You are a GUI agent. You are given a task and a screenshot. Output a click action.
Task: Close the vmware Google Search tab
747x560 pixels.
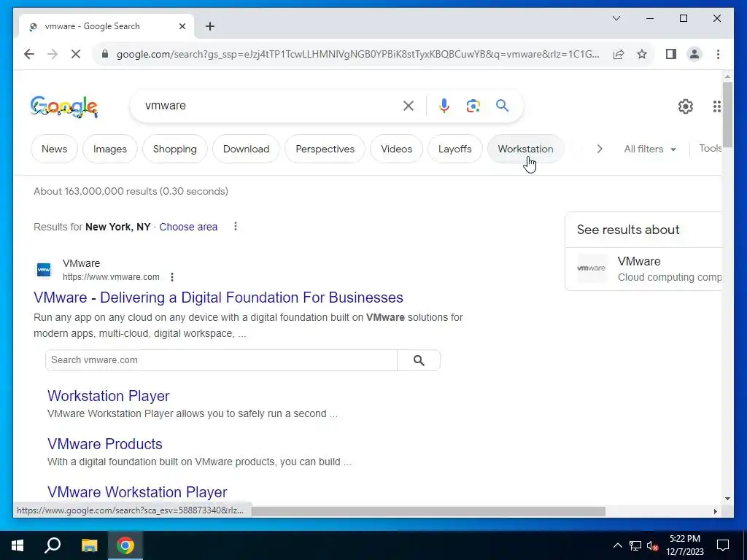point(182,26)
